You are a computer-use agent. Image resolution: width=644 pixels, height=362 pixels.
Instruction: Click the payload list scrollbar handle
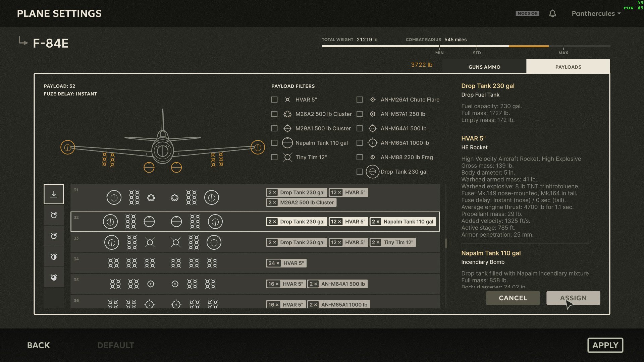(446, 243)
